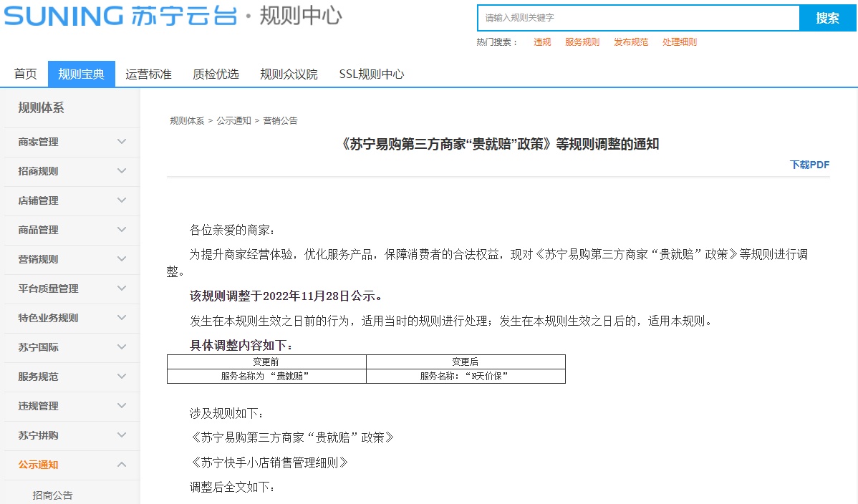This screenshot has width=858, height=504.
Task: Expand the 违规管理 chevron
Action: (x=122, y=406)
